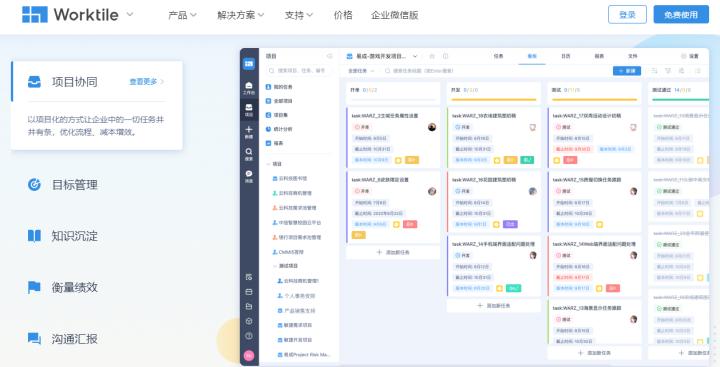Select 知识沉淀 feature
Image resolution: width=720 pixels, height=367 pixels.
[x=62, y=236]
